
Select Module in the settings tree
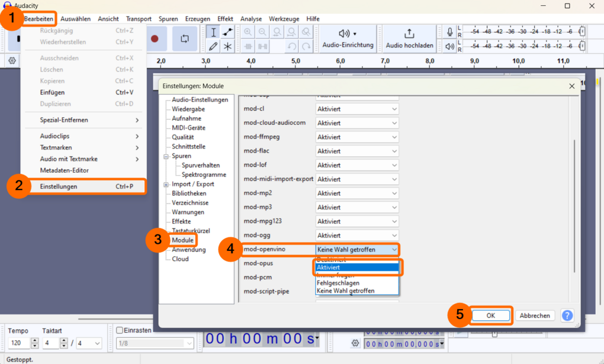[x=182, y=240]
